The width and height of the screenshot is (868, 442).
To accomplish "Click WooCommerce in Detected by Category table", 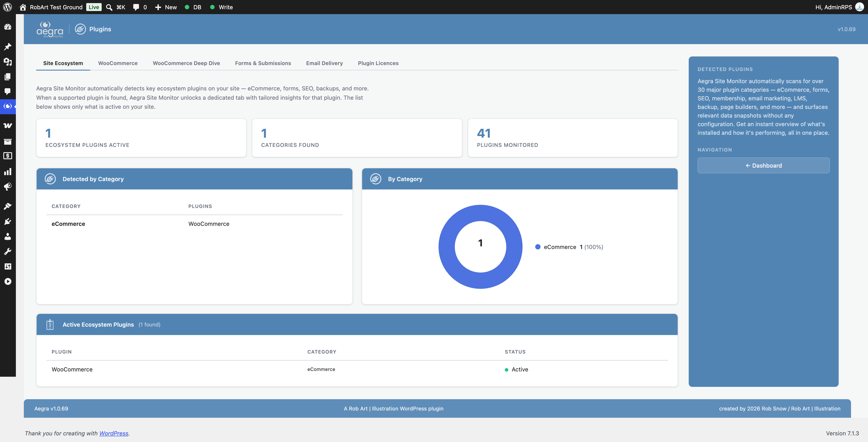I will click(209, 224).
